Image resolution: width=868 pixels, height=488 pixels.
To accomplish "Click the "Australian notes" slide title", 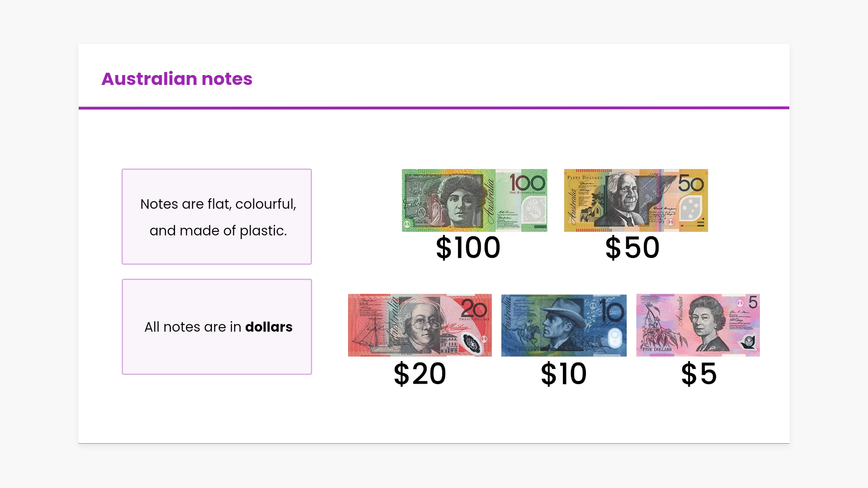I will click(177, 79).
